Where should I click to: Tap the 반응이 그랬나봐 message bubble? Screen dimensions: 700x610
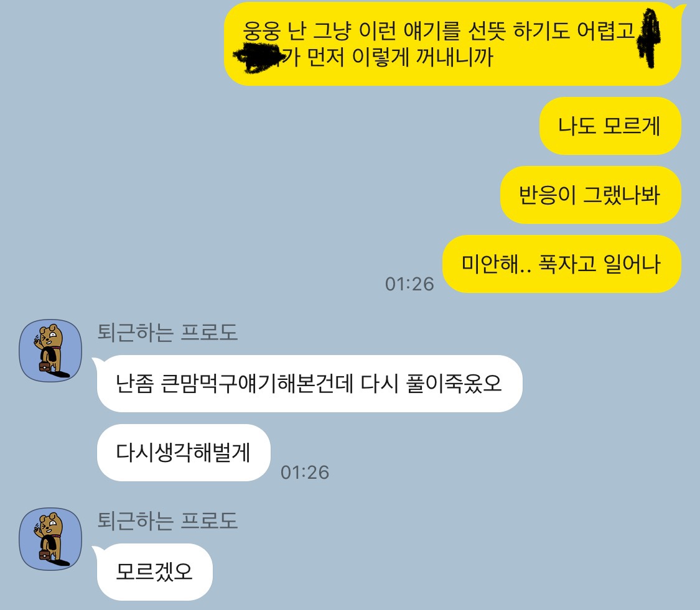(x=590, y=195)
